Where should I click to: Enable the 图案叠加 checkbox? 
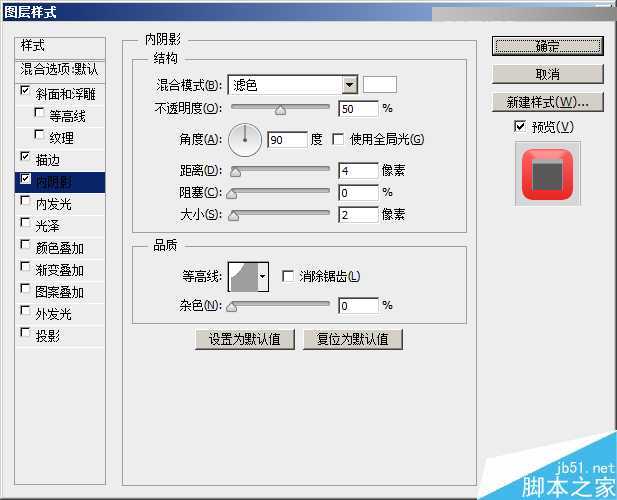coord(25,289)
